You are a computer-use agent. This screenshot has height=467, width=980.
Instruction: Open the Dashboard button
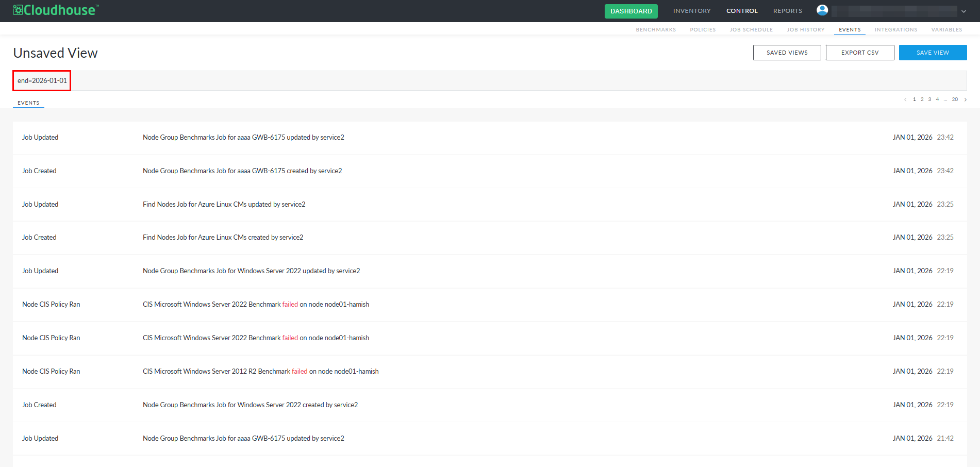pyautogui.click(x=630, y=11)
